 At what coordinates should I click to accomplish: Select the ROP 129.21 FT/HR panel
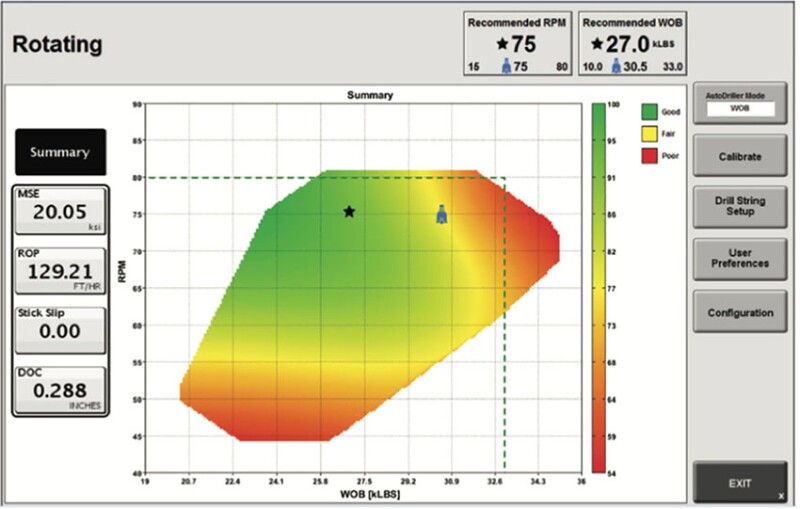coord(60,270)
